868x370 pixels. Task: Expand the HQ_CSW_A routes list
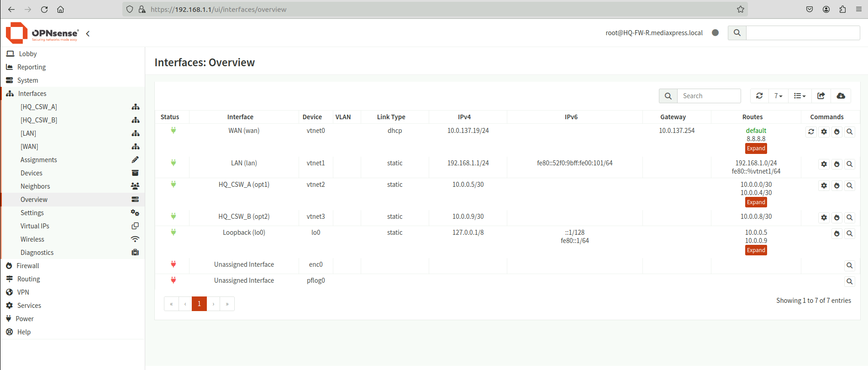[x=756, y=202]
